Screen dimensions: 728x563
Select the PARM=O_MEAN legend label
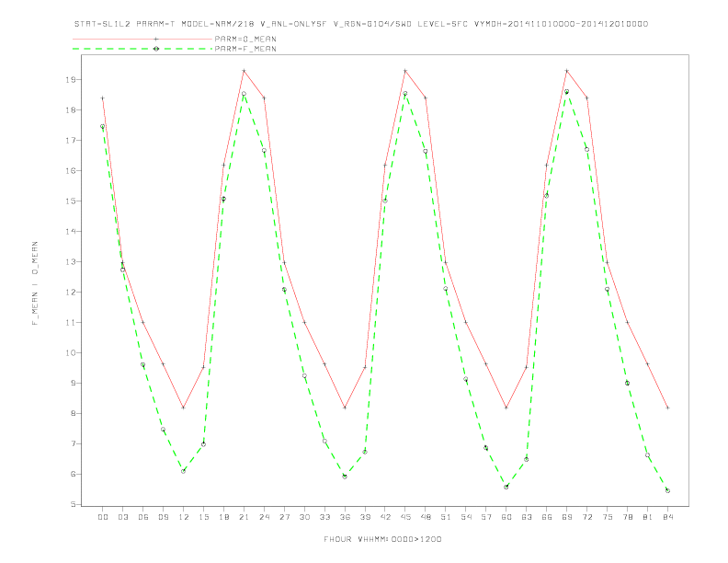pyautogui.click(x=245, y=39)
